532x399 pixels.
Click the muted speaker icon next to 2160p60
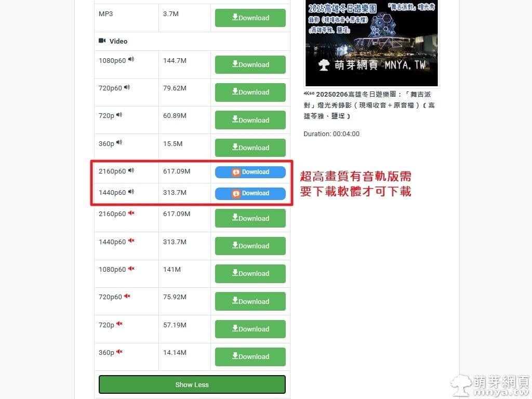(x=131, y=213)
